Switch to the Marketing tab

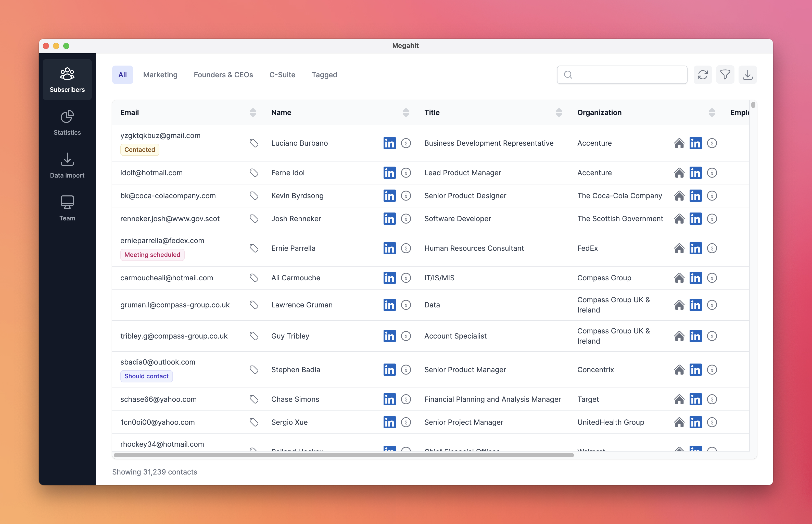click(x=160, y=74)
